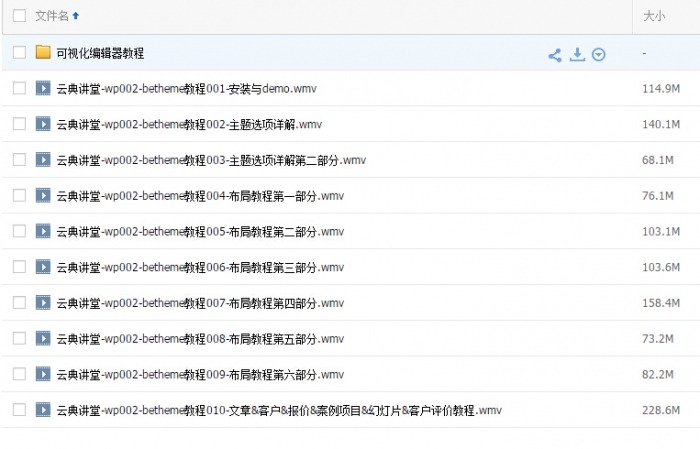Click the video icon for 教程002-主题选项详解.wmv
Screen dimensions: 700x449
click(x=43, y=124)
